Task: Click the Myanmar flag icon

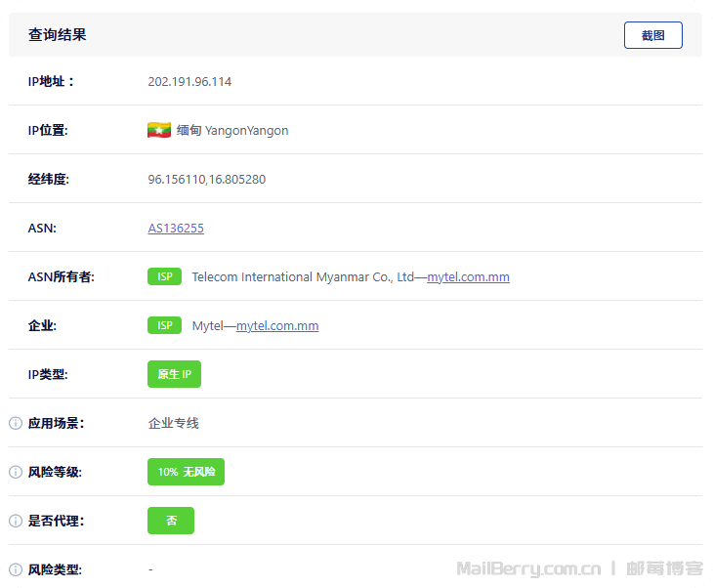Action: coord(159,130)
